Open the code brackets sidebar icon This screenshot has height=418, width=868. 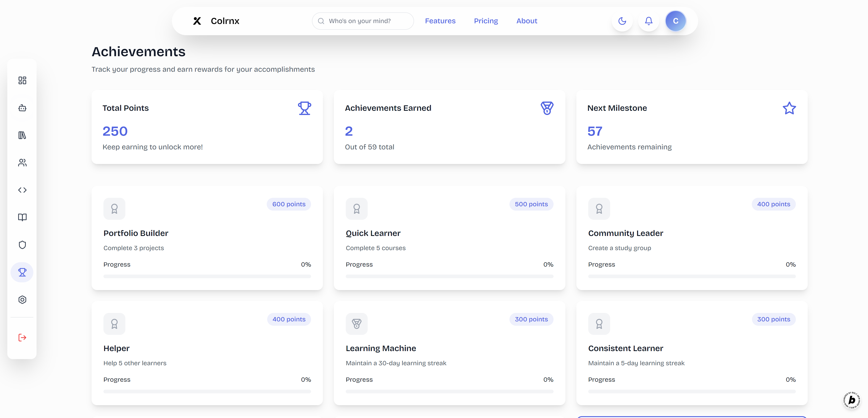[22, 190]
